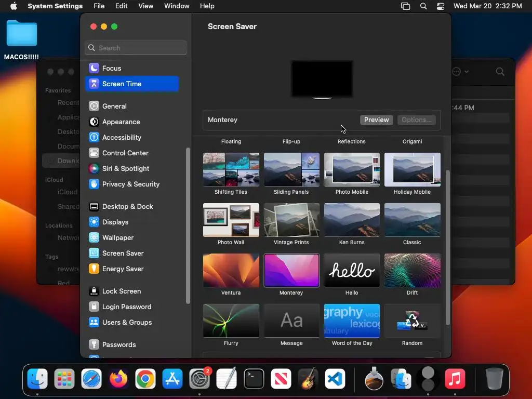The height and width of the screenshot is (399, 532).
Task: Open MACOS!!!!! desktop folder
Action: [x=22, y=33]
